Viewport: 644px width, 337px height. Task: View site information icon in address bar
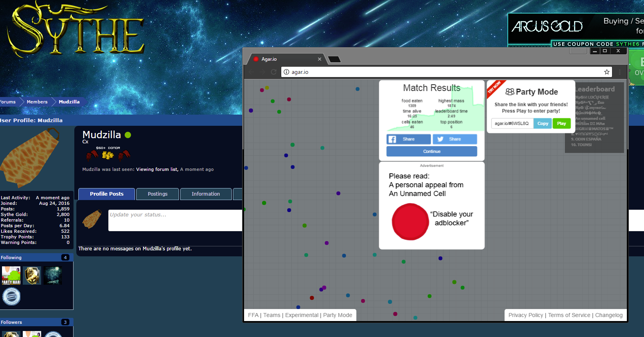pos(286,72)
